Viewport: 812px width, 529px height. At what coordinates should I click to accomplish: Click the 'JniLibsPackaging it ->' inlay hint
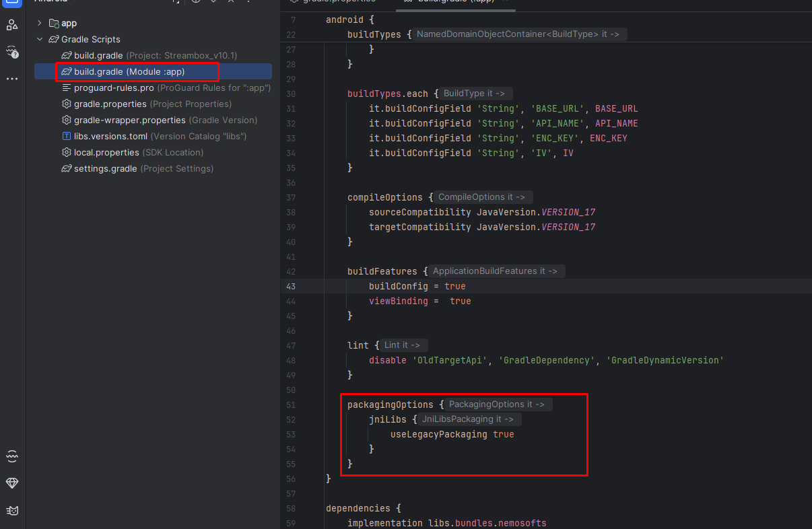pos(469,419)
